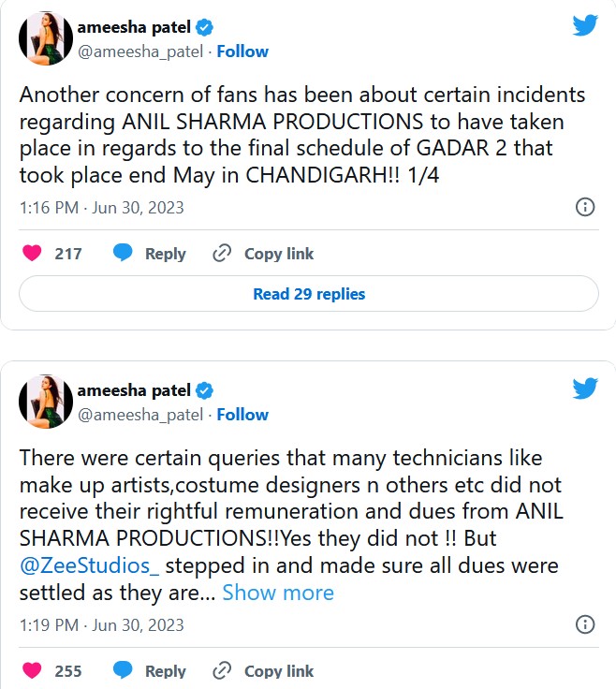Like the first tweet via heart icon

pos(32,254)
